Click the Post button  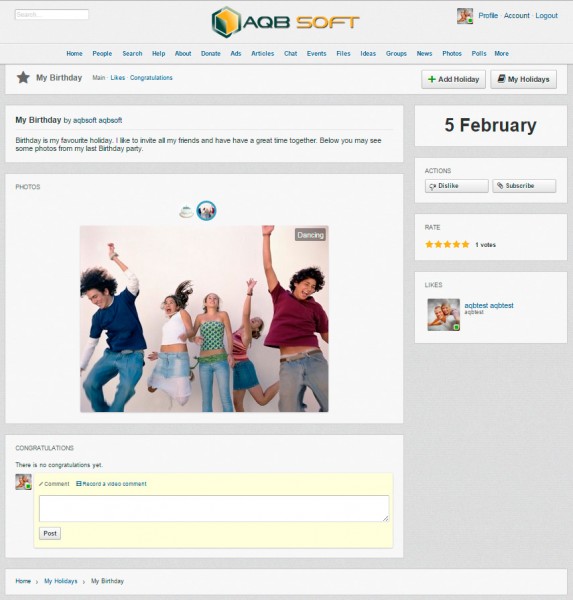[x=50, y=533]
